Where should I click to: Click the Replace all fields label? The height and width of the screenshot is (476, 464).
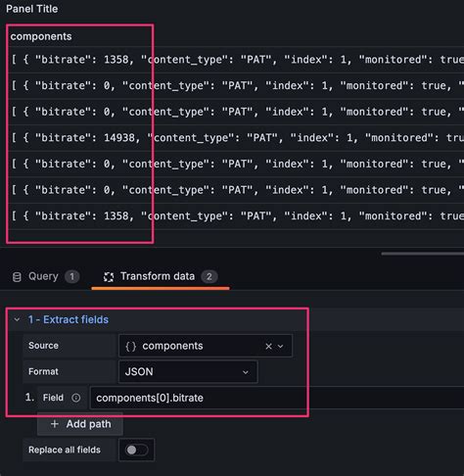65,451
